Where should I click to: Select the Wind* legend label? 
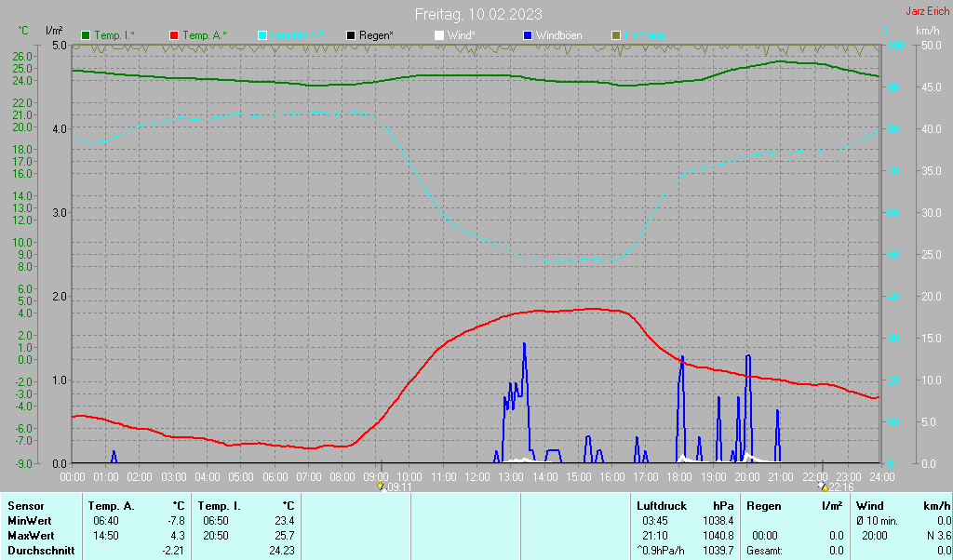[461, 36]
